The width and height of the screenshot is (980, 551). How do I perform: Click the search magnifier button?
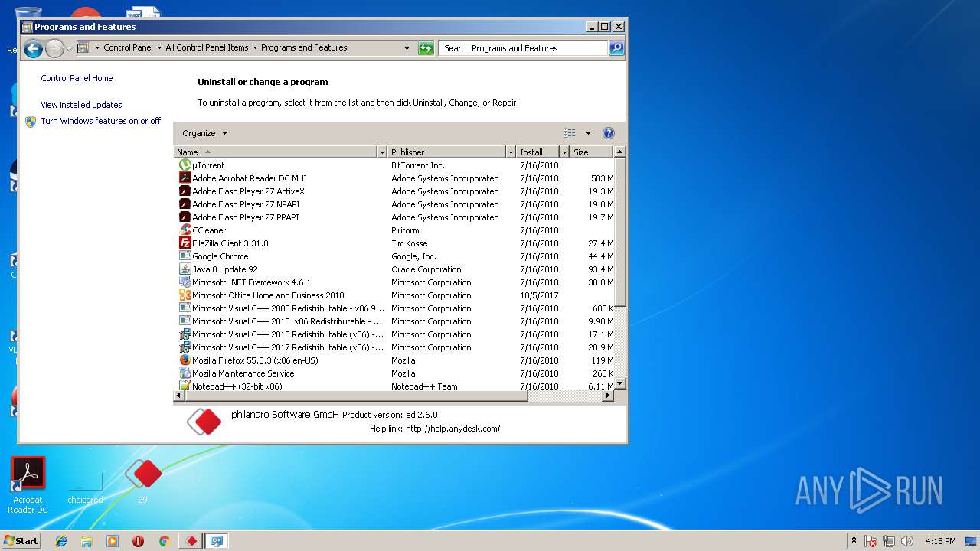(x=616, y=48)
